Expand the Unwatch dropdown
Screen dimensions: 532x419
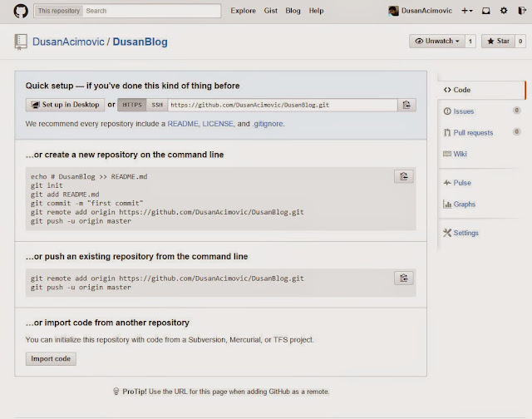pos(437,41)
